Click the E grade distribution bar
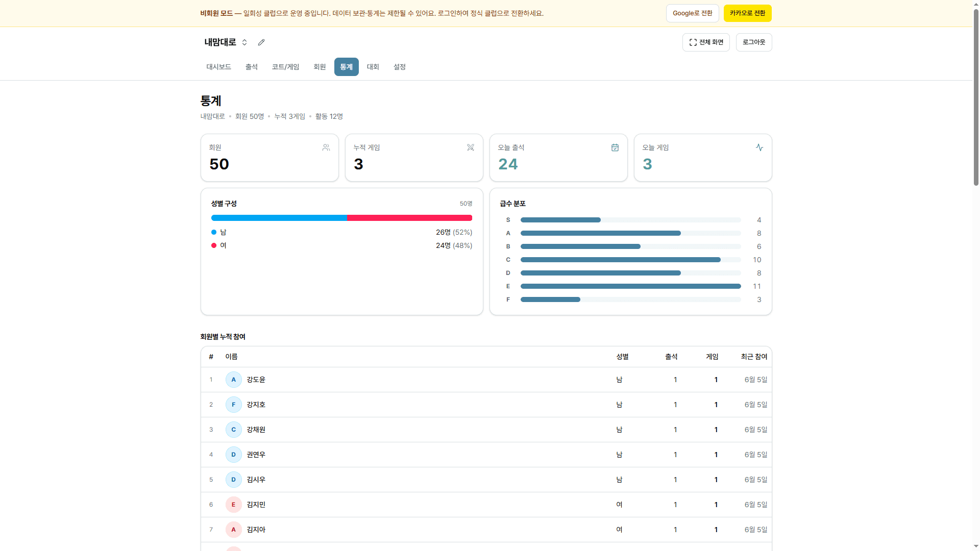 pos(630,286)
